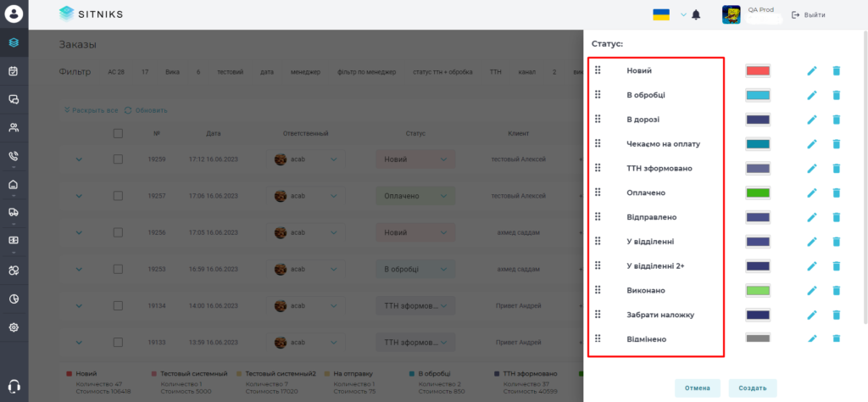Open the chat messages sidebar icon

coord(14,100)
